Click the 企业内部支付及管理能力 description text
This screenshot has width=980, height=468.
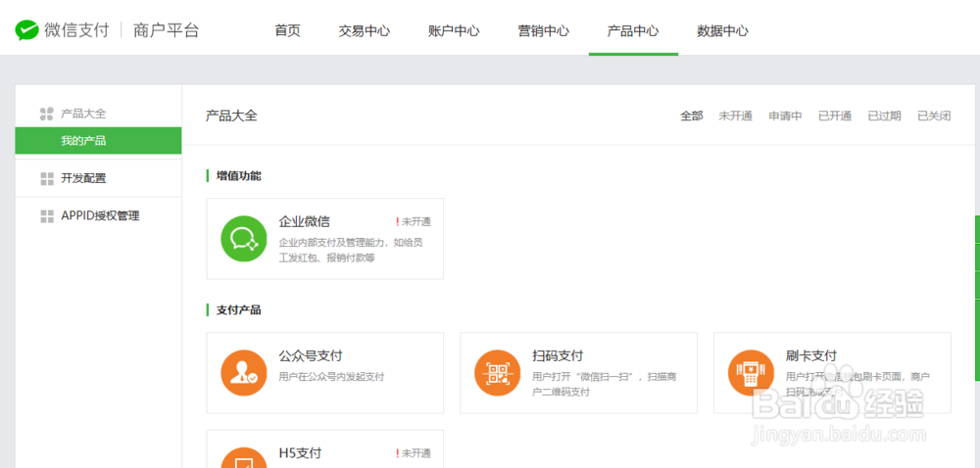[351, 250]
